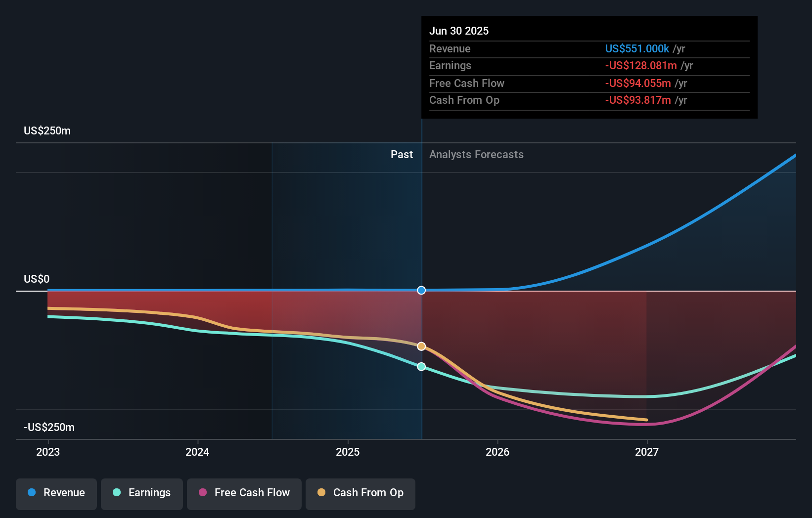Toggle the Earnings legend button

pos(142,494)
